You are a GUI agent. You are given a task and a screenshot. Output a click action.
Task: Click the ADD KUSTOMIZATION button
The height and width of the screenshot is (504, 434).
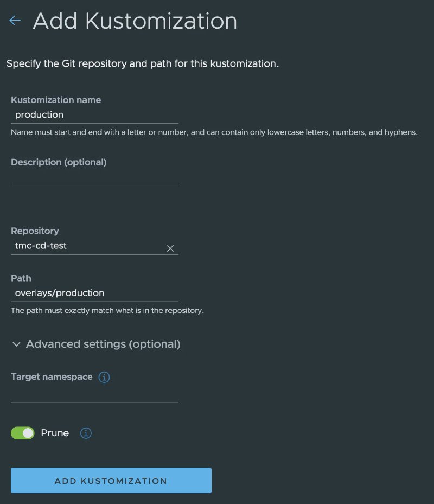pyautogui.click(x=111, y=480)
